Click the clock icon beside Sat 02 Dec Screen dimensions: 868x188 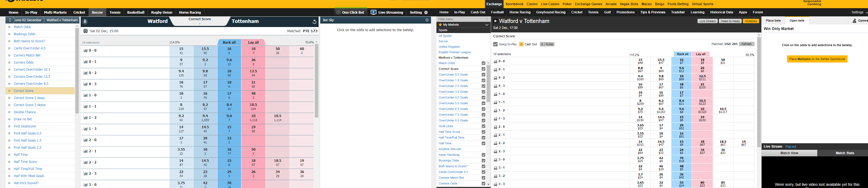86,31
